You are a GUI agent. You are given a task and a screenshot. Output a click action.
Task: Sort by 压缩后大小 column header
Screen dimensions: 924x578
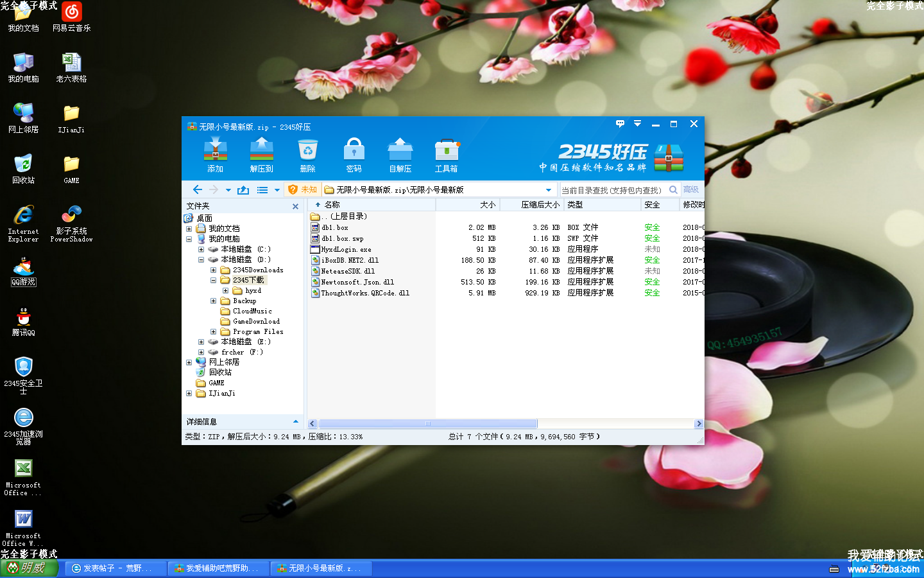[532, 205]
